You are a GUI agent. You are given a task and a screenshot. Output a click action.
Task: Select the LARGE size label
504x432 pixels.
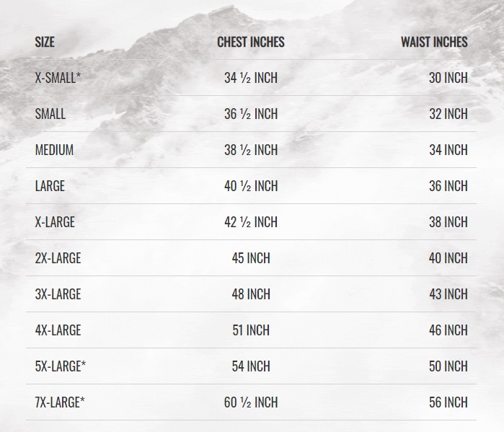[50, 186]
